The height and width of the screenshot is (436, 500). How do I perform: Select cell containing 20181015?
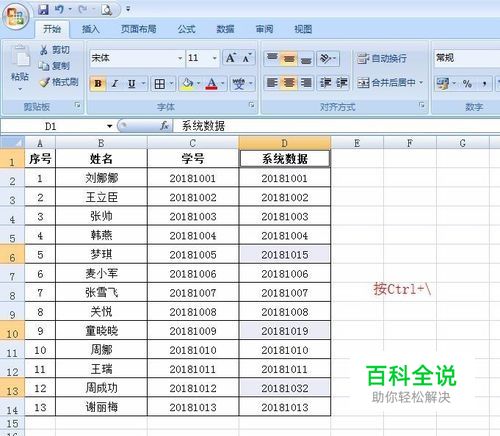pyautogui.click(x=285, y=255)
